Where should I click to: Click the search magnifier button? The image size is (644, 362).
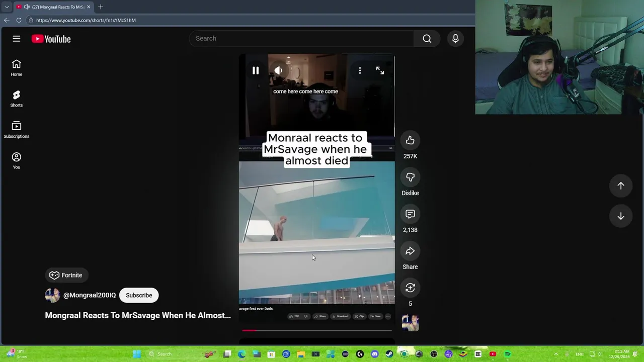[x=427, y=39]
